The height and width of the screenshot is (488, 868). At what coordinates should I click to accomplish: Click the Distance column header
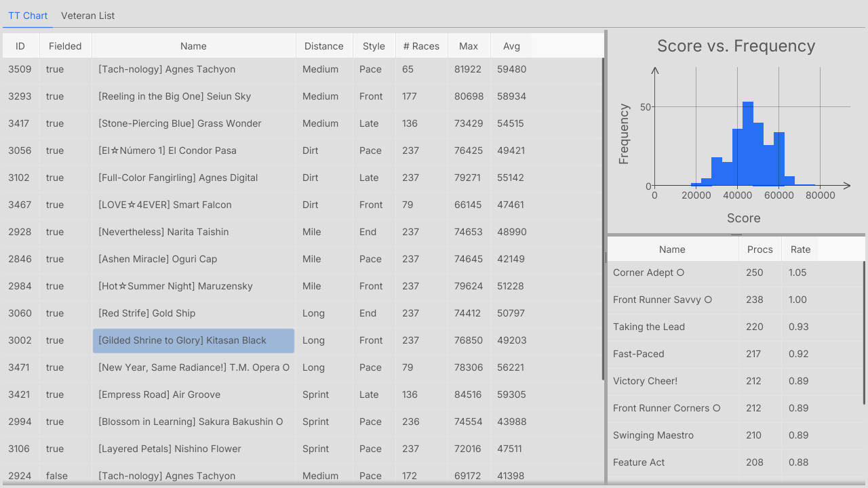(x=324, y=46)
